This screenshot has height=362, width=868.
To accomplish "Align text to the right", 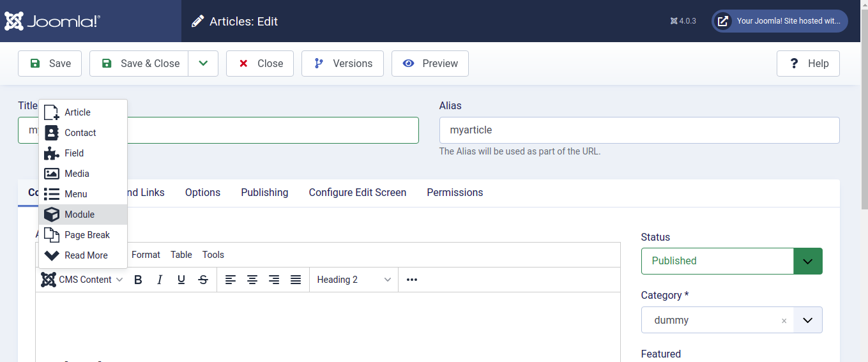I will (274, 280).
